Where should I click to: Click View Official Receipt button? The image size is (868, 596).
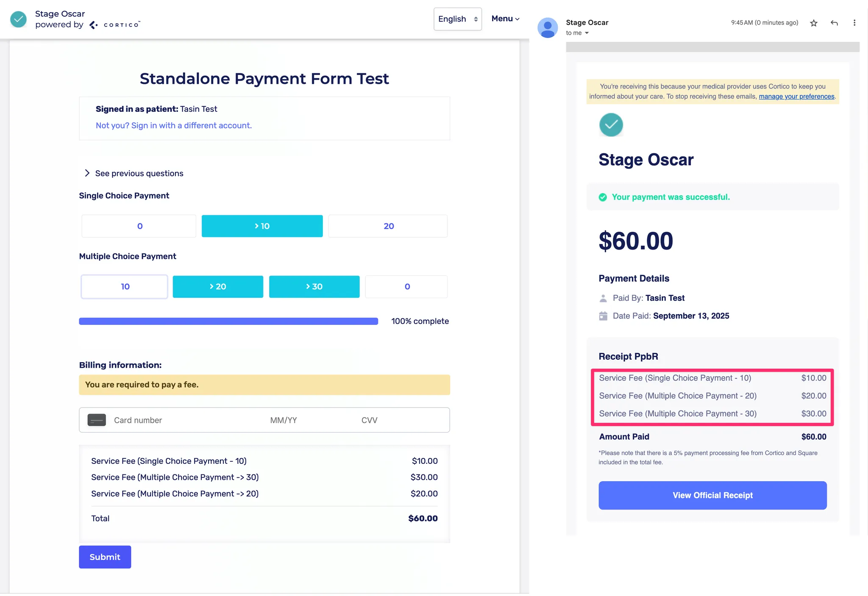pyautogui.click(x=712, y=495)
